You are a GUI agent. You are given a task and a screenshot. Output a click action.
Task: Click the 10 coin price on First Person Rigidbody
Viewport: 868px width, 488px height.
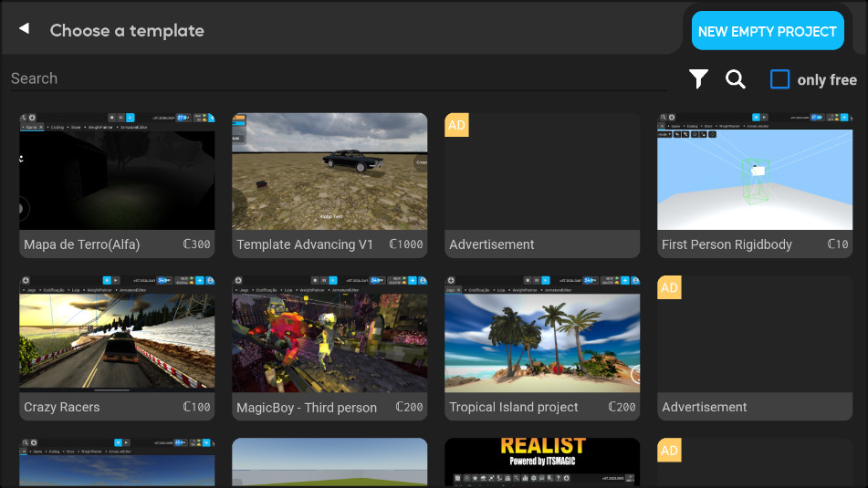pyautogui.click(x=838, y=244)
